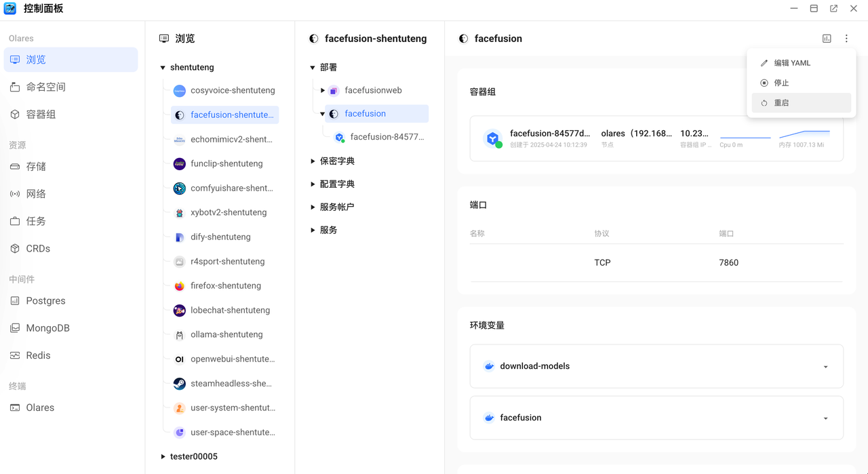Image resolution: width=868 pixels, height=474 pixels.
Task: Expand the tester00005 tree node
Action: [163, 457]
